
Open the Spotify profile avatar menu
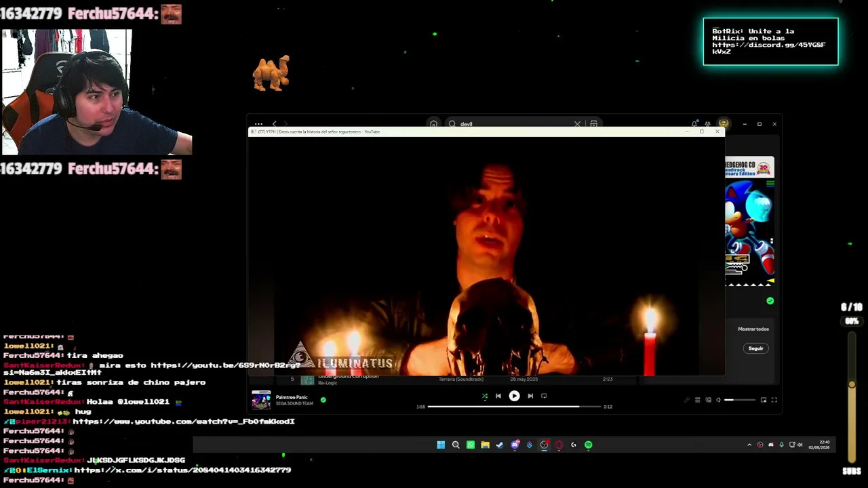[724, 124]
